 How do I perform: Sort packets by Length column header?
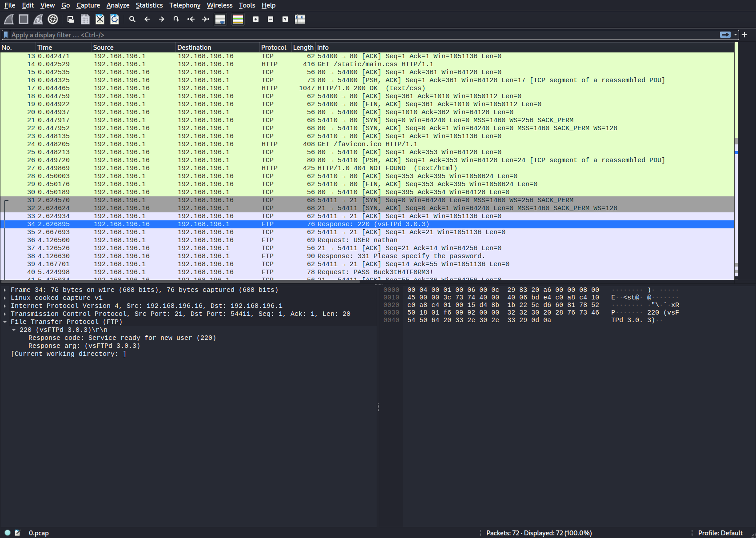pos(303,48)
